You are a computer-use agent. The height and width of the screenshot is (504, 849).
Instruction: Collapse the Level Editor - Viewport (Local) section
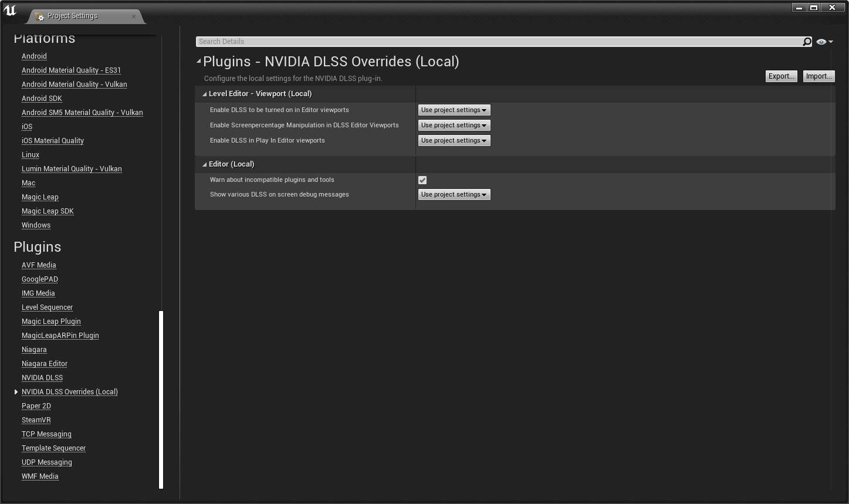(x=204, y=94)
